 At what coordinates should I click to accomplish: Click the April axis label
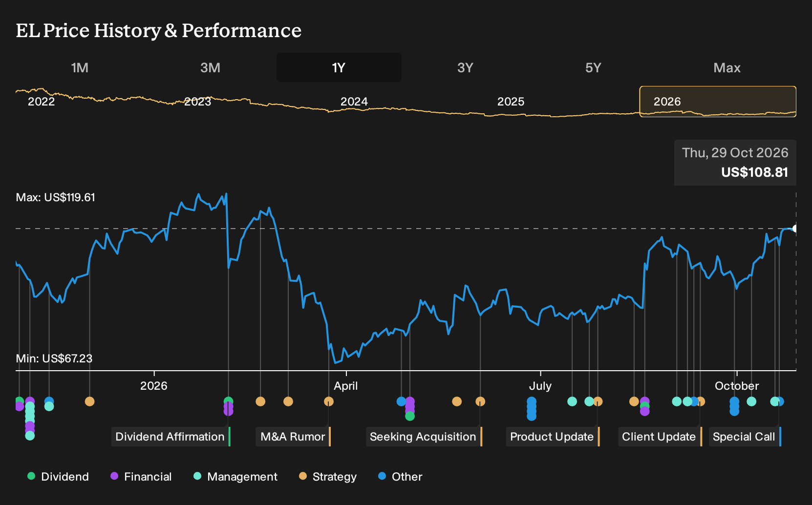click(x=346, y=386)
